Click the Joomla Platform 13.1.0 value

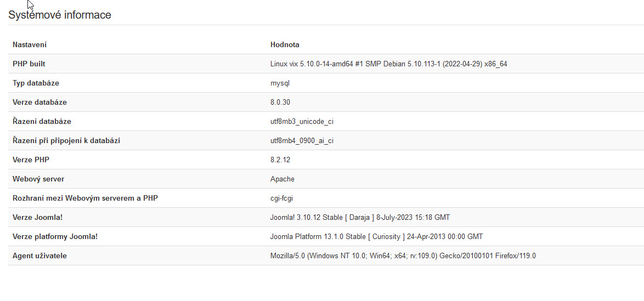click(x=376, y=236)
